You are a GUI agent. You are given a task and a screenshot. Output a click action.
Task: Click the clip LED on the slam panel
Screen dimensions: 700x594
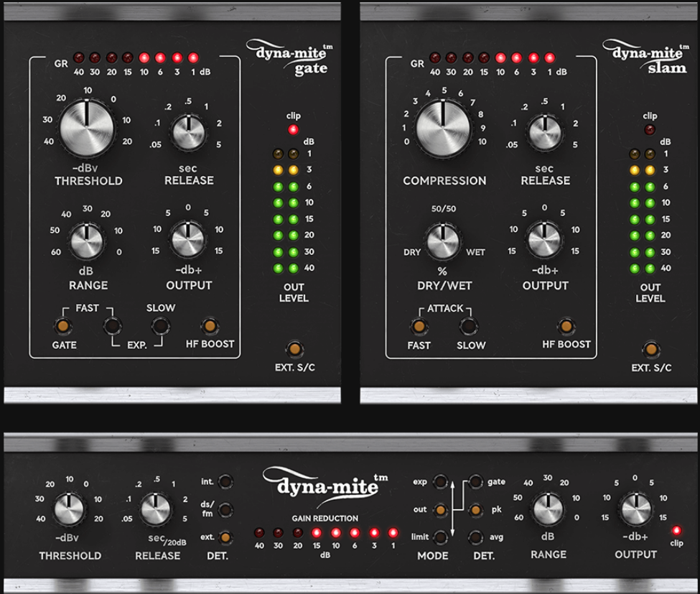tap(650, 130)
